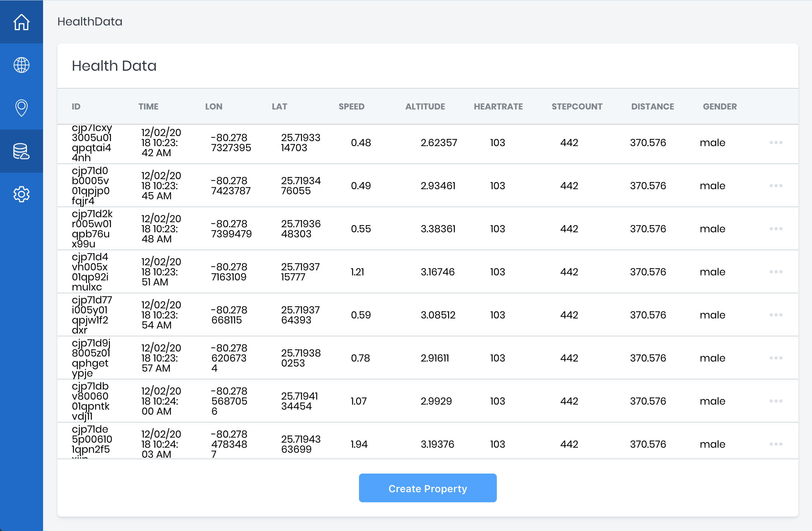
Task: Click the HealthData breadcrumb title
Action: 90,22
